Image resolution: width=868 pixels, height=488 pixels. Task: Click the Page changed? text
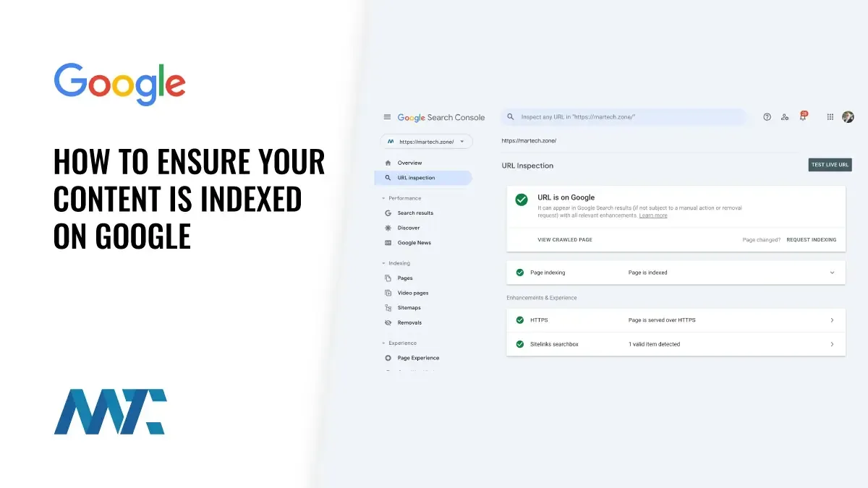pos(762,239)
